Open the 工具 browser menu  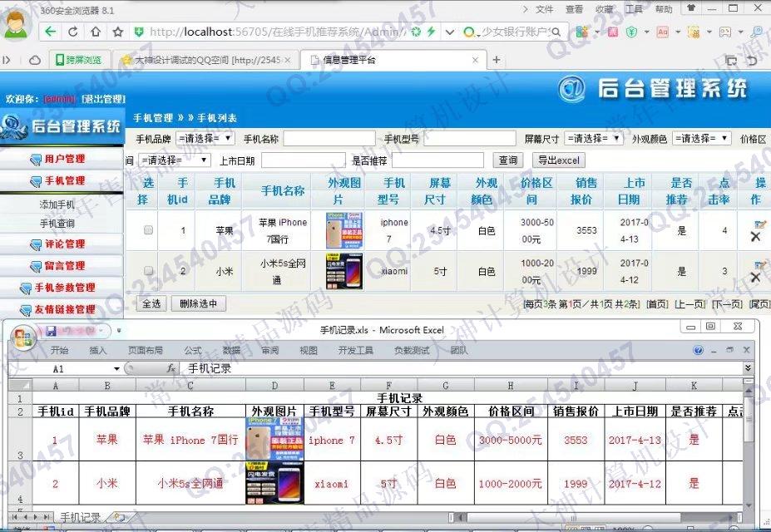[634, 9]
